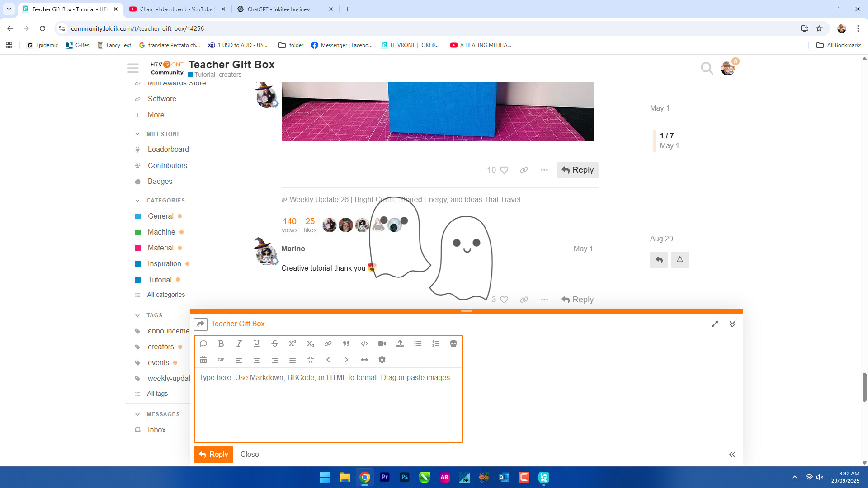This screenshot has width=868, height=488.
Task: Click the upload file icon
Action: click(400, 343)
